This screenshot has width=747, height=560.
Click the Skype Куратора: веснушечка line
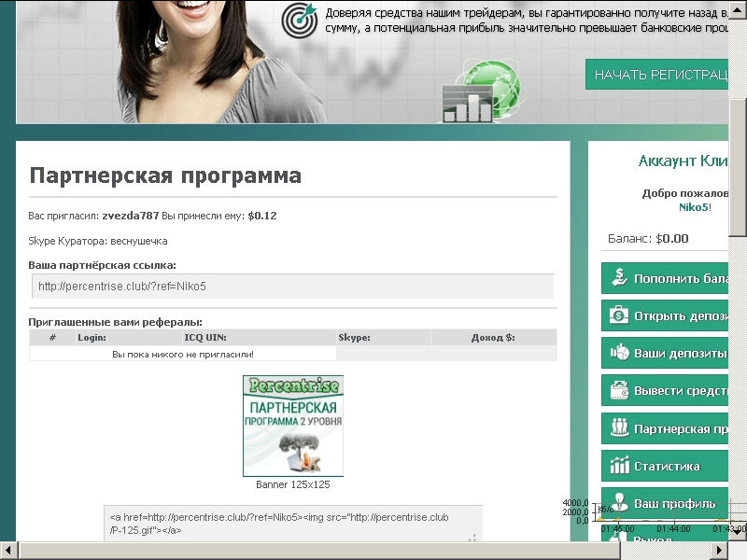(x=98, y=241)
